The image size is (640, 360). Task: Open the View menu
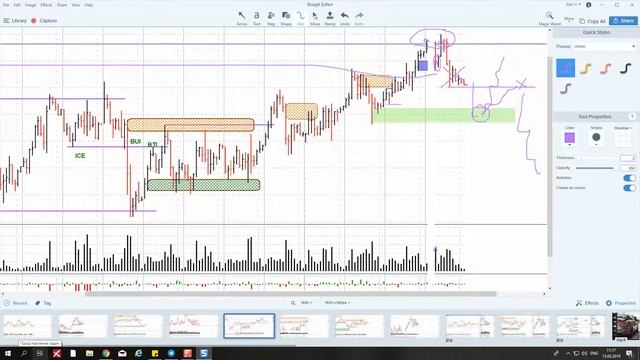tap(76, 5)
